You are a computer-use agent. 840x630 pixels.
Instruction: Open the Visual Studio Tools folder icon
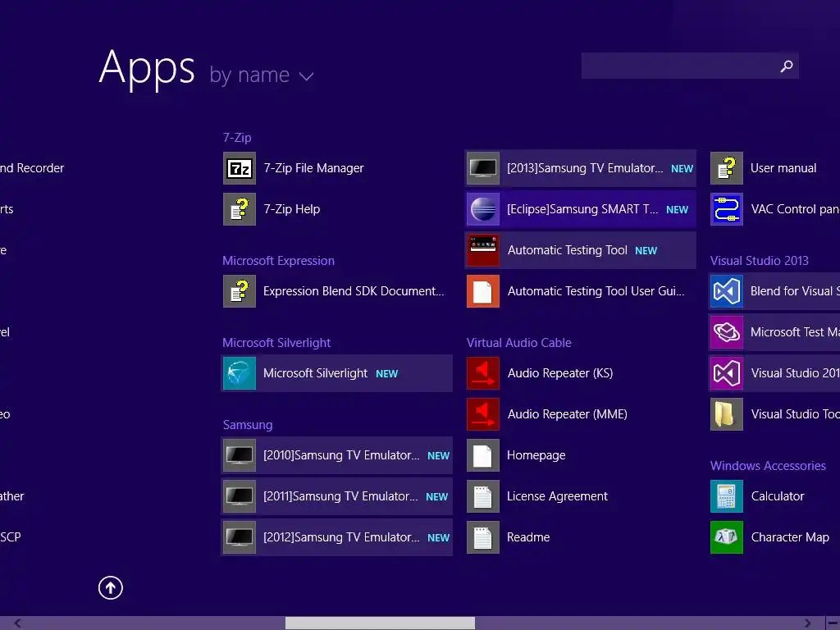pyautogui.click(x=727, y=414)
